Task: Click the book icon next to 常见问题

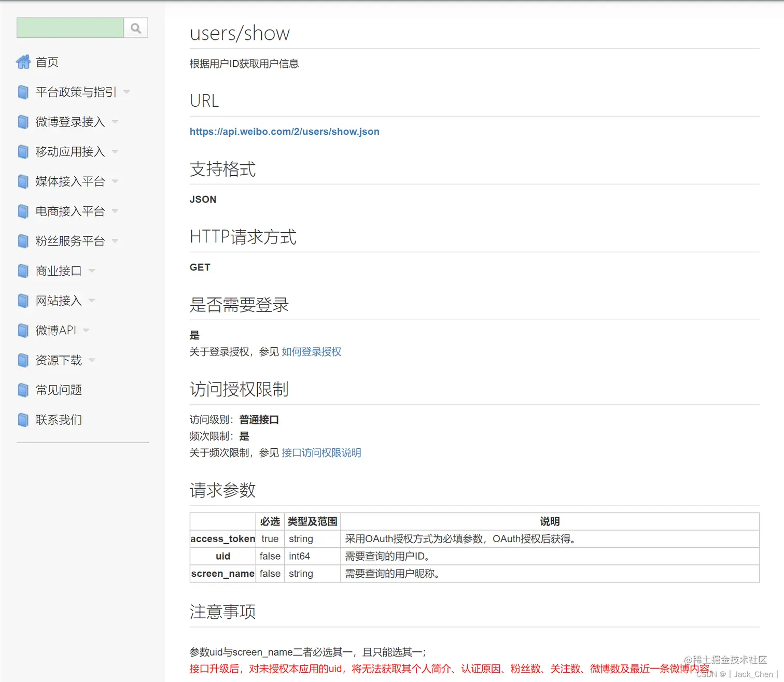Action: click(23, 390)
